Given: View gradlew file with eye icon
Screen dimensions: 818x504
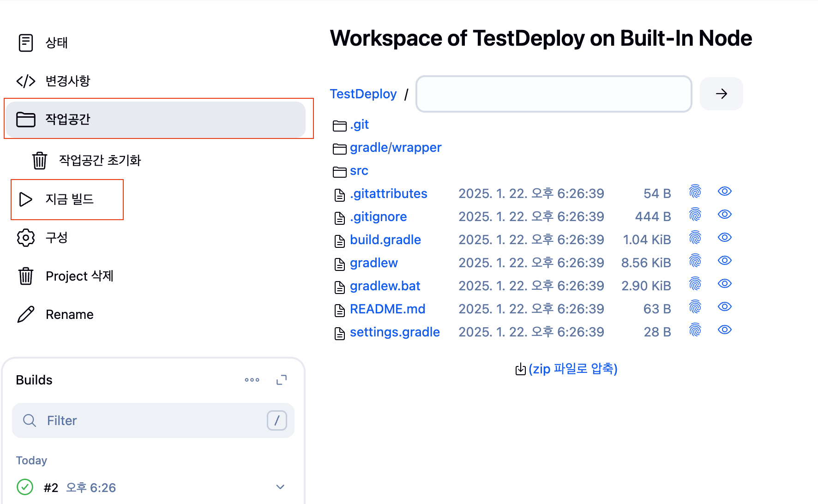Looking at the screenshot, I should pos(725,261).
